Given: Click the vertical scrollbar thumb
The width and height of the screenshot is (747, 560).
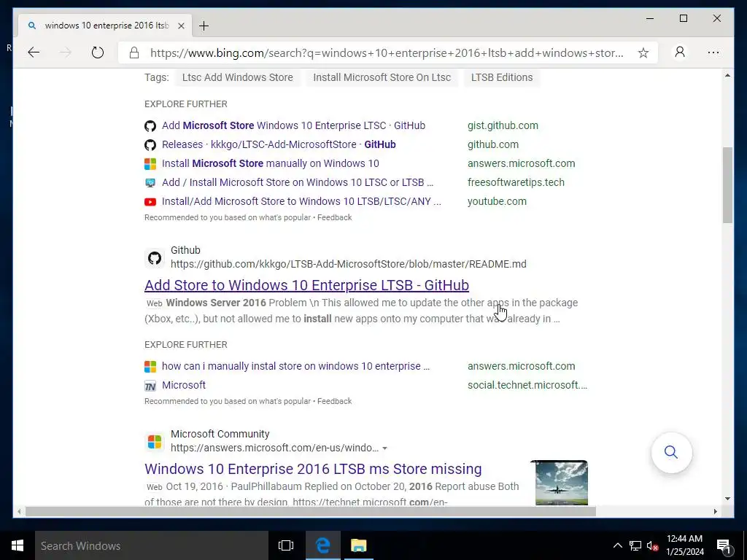Looking at the screenshot, I should pos(727,185).
